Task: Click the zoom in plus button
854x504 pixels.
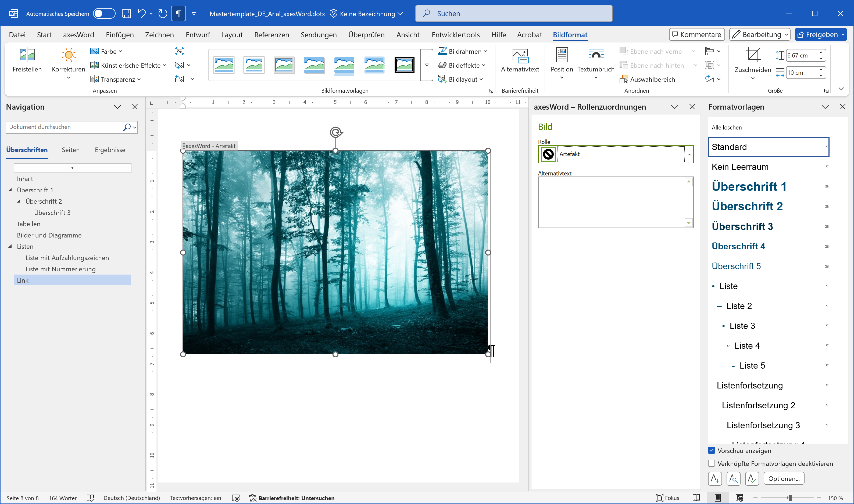Action: [819, 498]
